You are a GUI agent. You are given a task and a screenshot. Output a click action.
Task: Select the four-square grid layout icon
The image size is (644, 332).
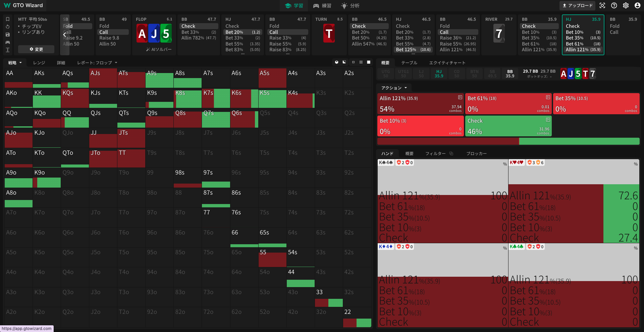(353, 62)
